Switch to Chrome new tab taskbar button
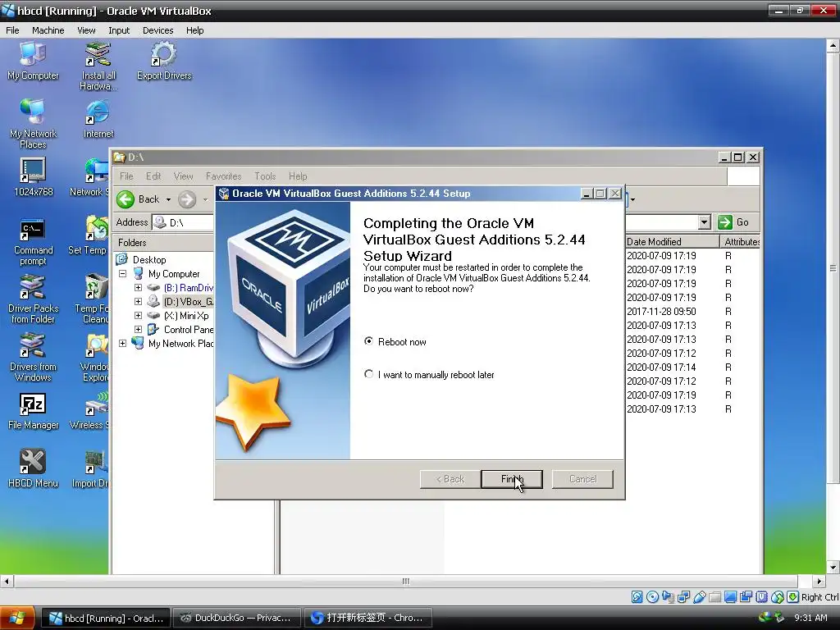Screen dimensions: 840x630 pos(367,619)
